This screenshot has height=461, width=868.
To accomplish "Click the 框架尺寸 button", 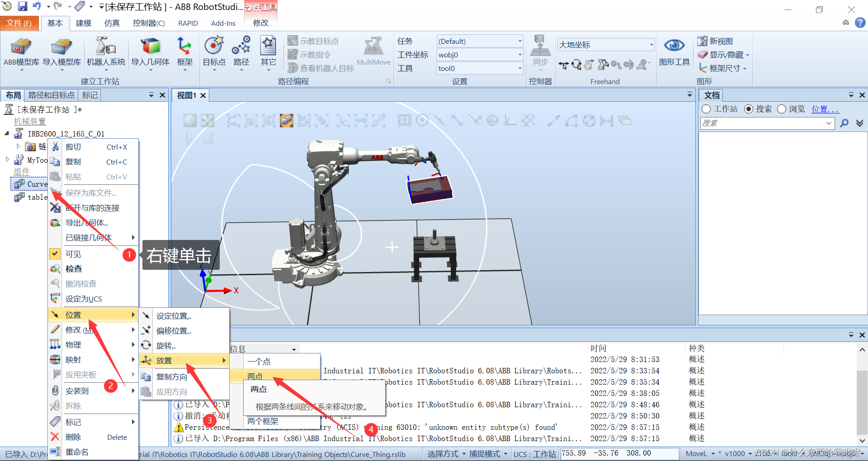I will (722, 68).
